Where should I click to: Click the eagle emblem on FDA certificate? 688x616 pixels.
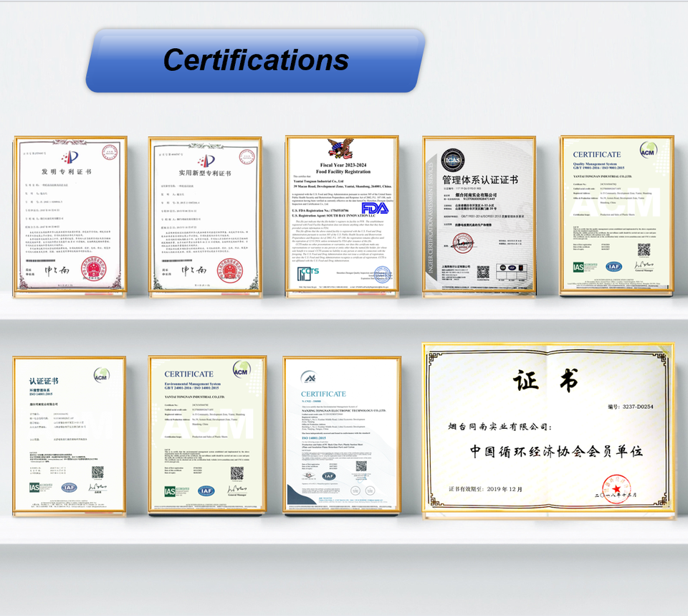click(x=340, y=149)
